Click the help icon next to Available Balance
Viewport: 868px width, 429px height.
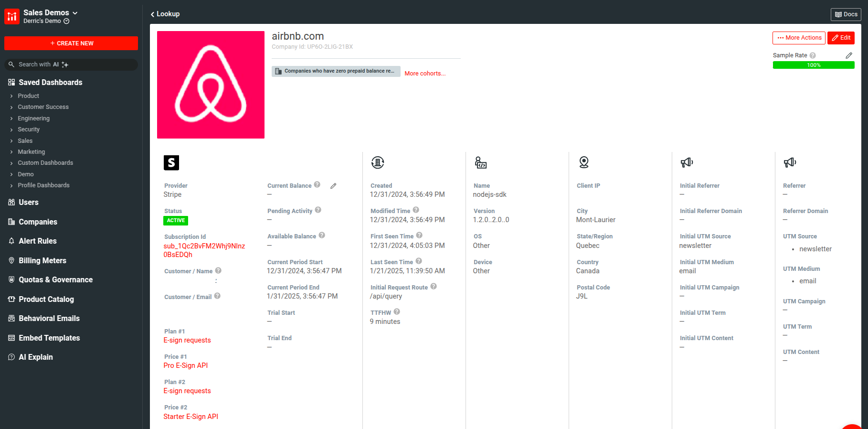322,236
